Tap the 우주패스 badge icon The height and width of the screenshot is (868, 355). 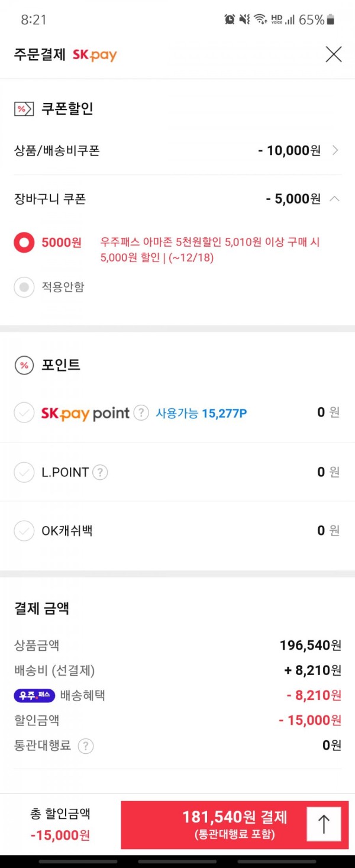(34, 695)
